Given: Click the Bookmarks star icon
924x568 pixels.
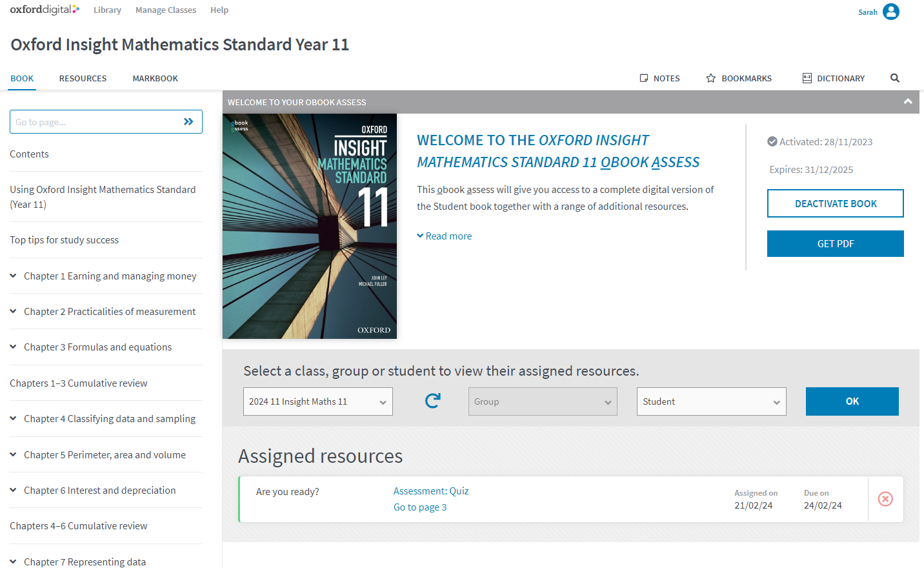Looking at the screenshot, I should [711, 78].
